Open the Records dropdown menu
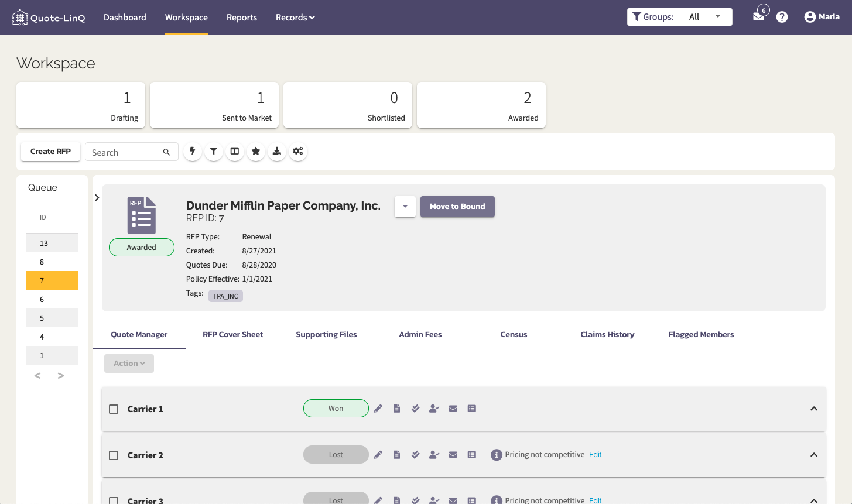 (295, 18)
